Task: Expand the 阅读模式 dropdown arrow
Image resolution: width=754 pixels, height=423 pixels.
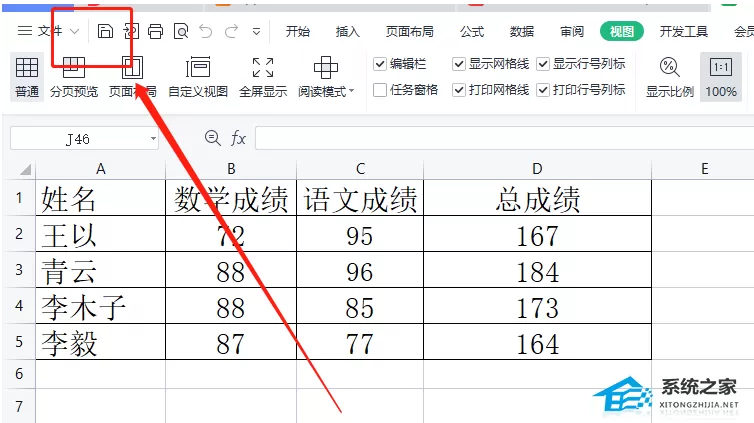Action: pyautogui.click(x=352, y=91)
